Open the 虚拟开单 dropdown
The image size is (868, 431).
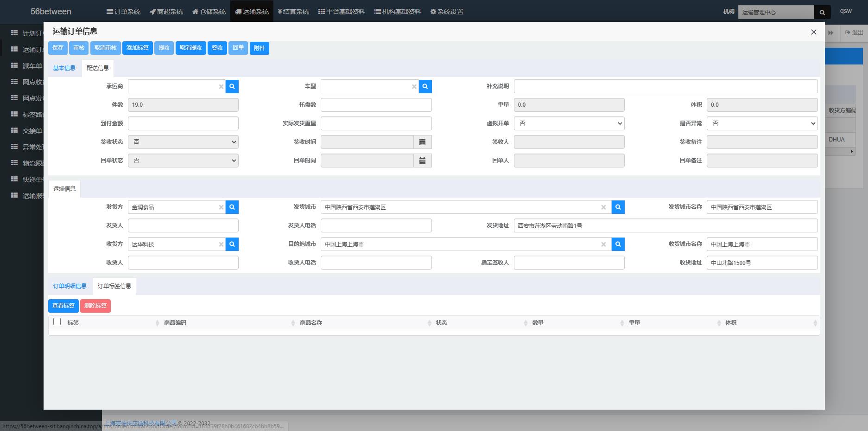click(569, 123)
